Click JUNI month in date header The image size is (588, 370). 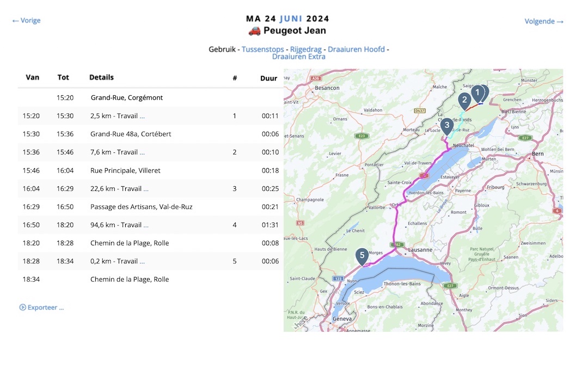point(291,18)
